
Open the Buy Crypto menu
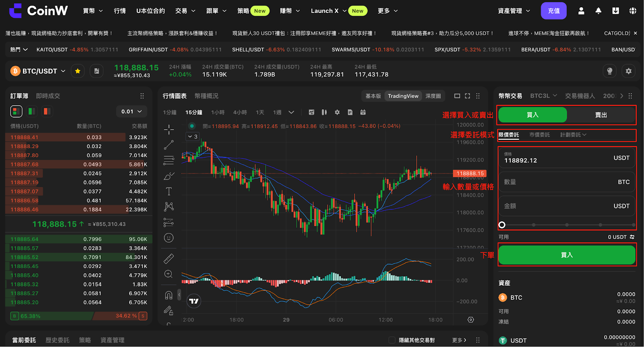click(x=93, y=11)
